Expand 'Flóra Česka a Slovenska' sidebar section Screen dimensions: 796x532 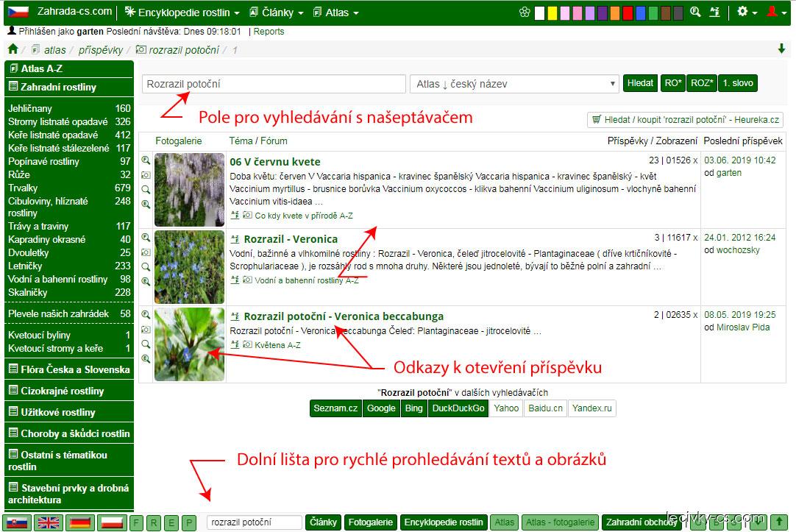click(x=69, y=369)
